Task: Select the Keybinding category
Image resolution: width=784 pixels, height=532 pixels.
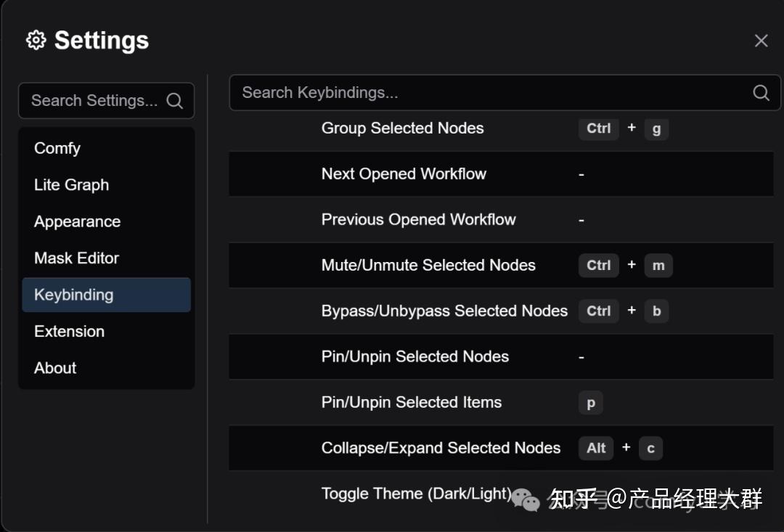Action: pos(74,295)
